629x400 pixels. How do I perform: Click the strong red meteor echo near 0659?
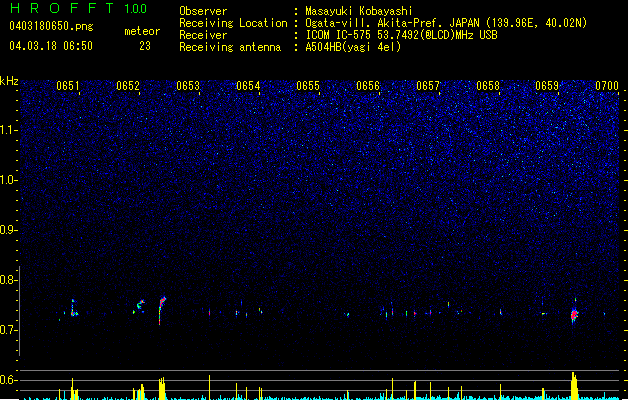pyautogui.click(x=574, y=314)
